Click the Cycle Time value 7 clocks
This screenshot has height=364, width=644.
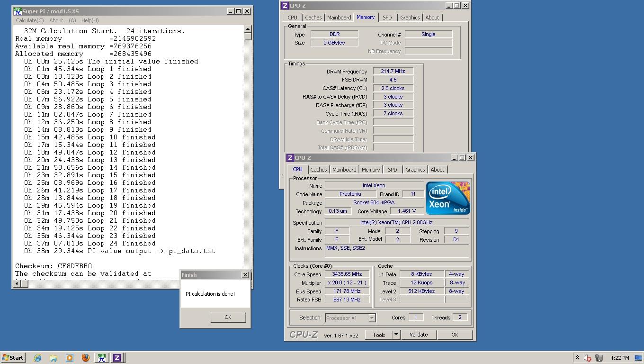pyautogui.click(x=393, y=114)
